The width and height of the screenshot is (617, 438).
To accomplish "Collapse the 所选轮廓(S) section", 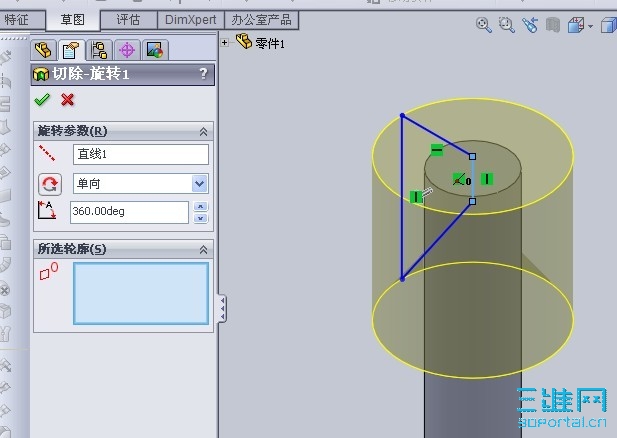I will point(203,249).
